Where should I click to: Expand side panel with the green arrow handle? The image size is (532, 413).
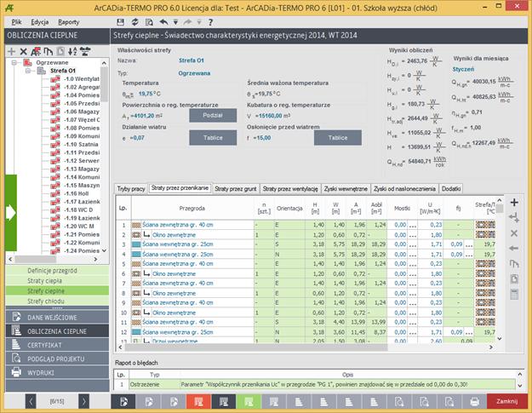(x=11, y=212)
